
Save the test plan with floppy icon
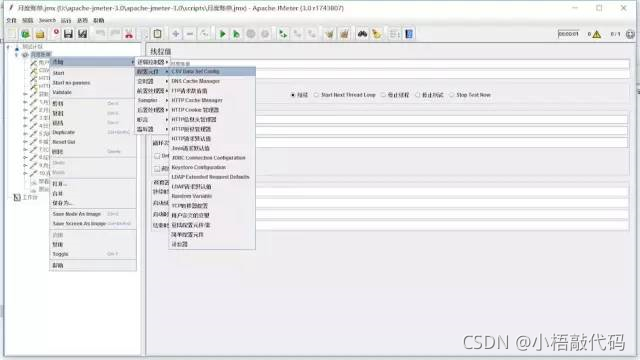click(x=68, y=34)
